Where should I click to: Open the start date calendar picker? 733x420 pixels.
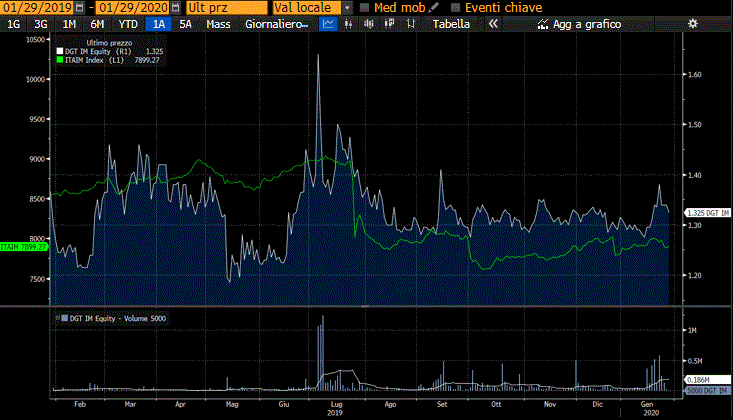79,8
